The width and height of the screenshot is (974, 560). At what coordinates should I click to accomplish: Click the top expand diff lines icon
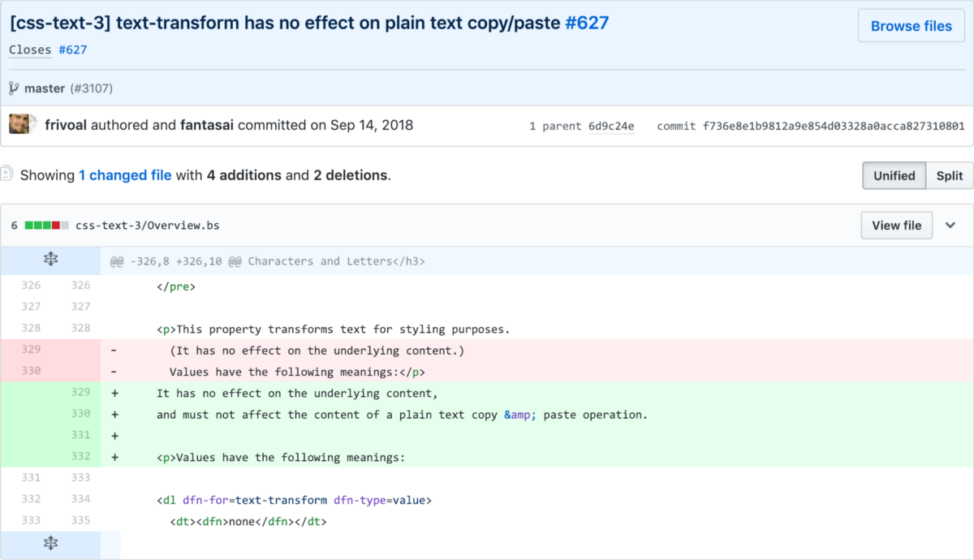coord(50,260)
